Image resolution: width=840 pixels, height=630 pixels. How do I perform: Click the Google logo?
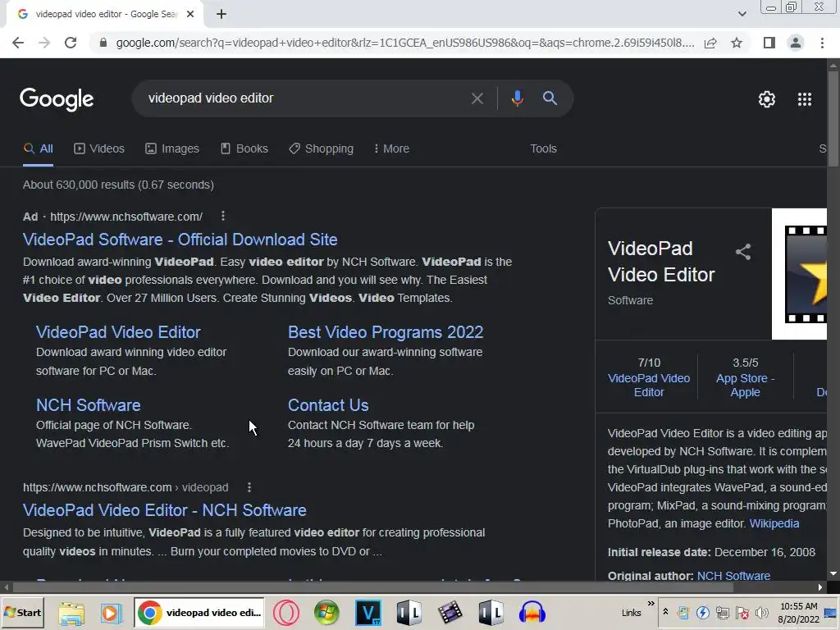click(x=57, y=99)
